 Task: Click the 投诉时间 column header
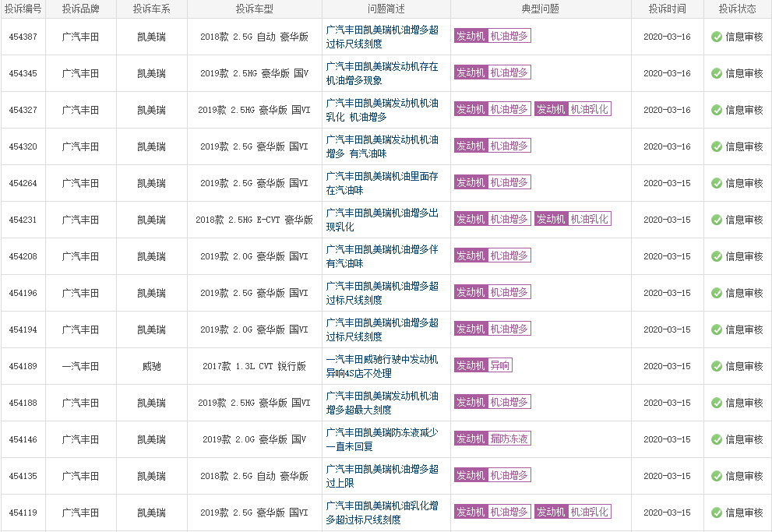coord(667,9)
